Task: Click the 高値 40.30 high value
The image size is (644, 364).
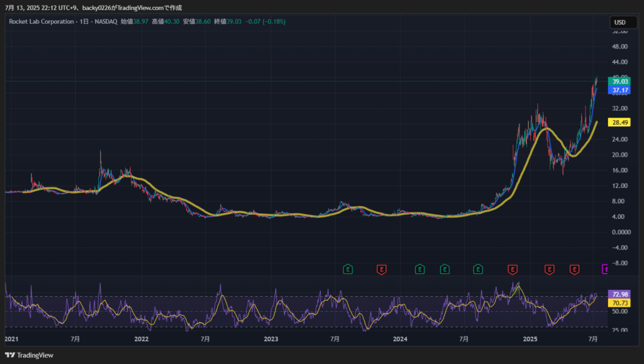Action: click(165, 21)
